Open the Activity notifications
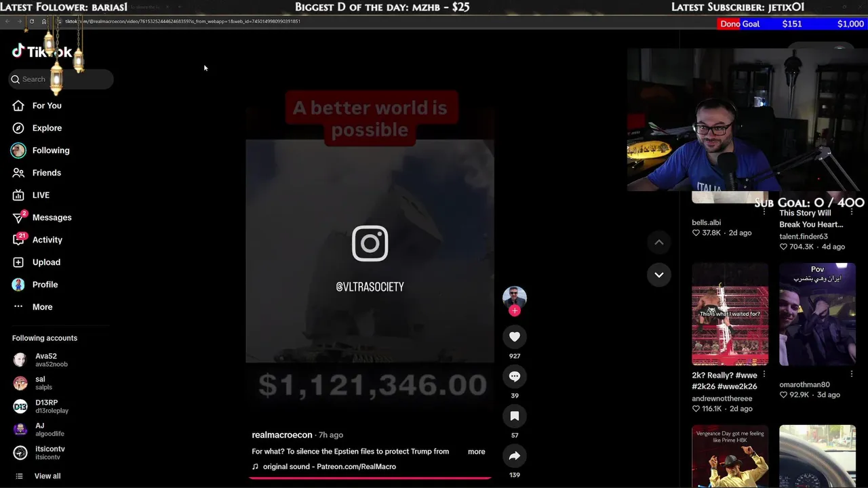This screenshot has width=868, height=488. (x=37, y=239)
